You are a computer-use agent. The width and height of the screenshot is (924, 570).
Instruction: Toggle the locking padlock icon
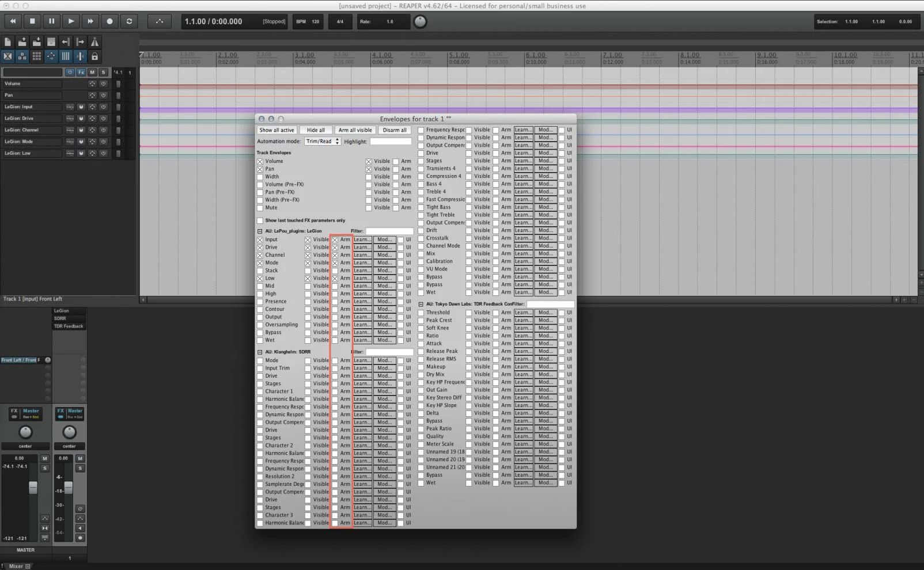(x=94, y=56)
